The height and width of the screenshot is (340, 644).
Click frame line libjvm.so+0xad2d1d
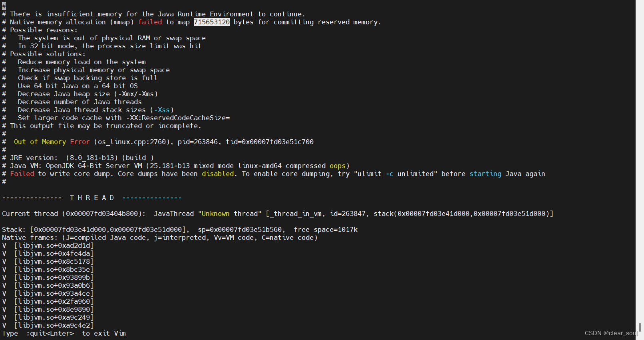click(48, 245)
